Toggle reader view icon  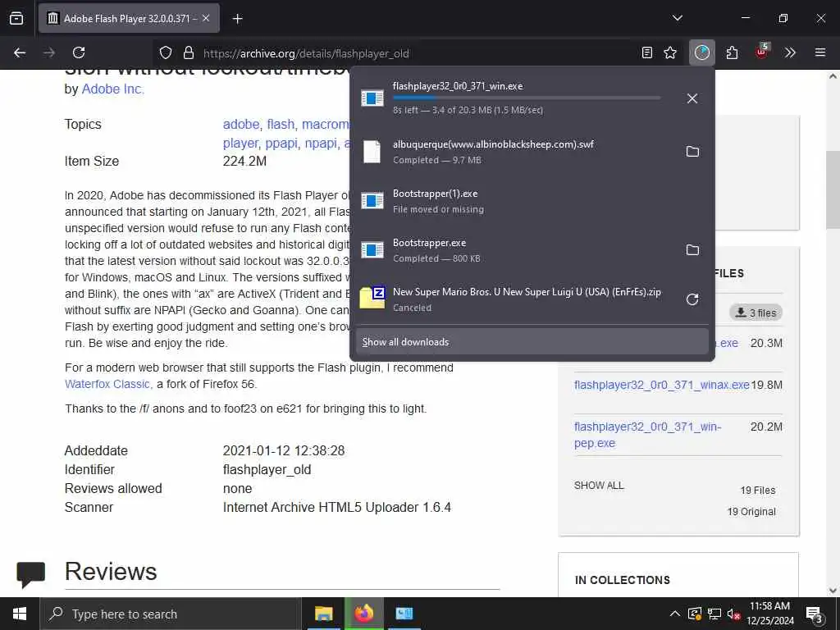point(647,53)
